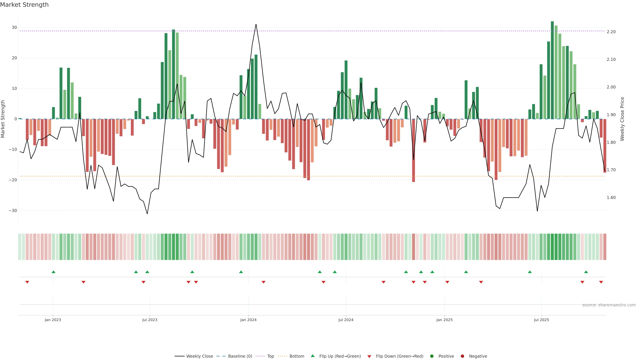
Task: Click the tallest dark green bar after Jul 2025
Action: pyautogui.click(x=552, y=70)
